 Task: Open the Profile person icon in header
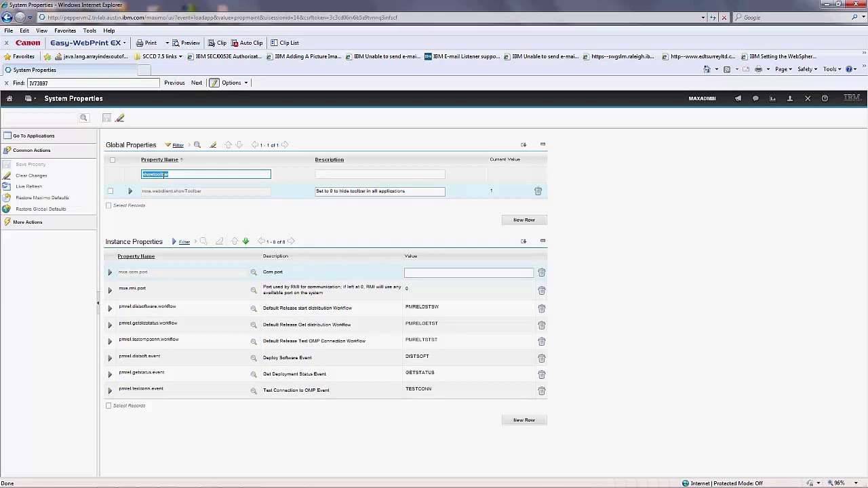789,98
